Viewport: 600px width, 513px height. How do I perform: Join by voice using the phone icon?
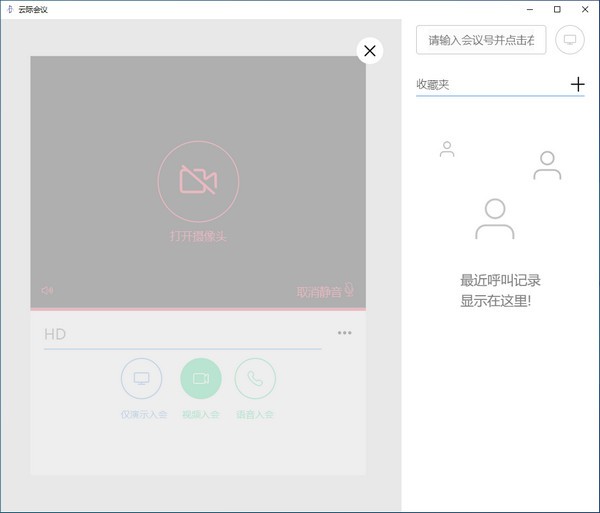click(x=255, y=379)
